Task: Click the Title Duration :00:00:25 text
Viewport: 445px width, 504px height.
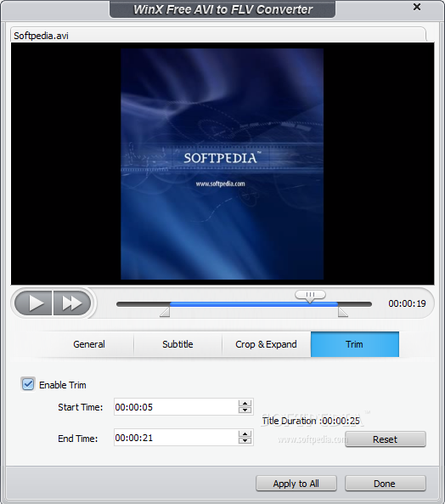Action: pyautogui.click(x=311, y=421)
